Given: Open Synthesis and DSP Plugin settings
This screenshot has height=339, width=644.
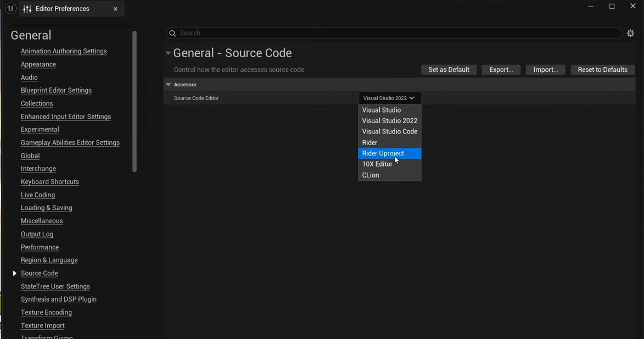Looking at the screenshot, I should [x=59, y=299].
